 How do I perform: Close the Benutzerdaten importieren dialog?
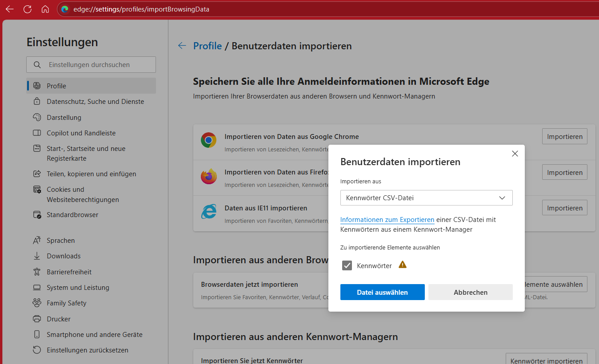click(x=515, y=154)
